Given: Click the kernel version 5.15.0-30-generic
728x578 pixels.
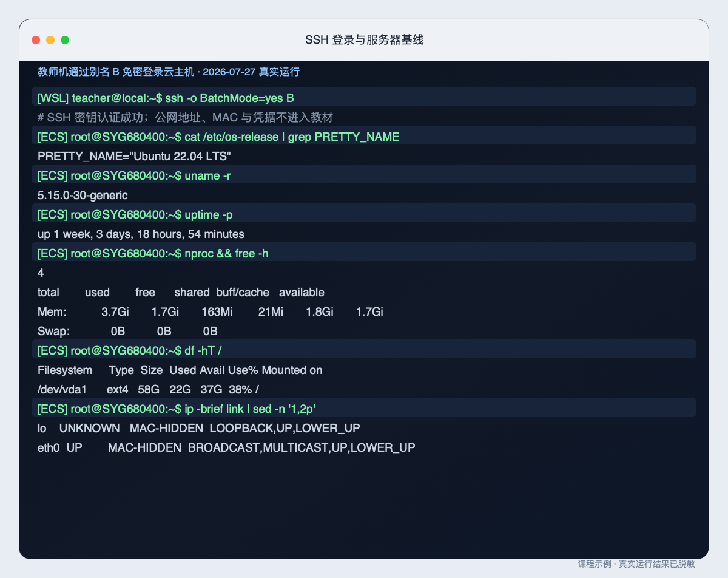Looking at the screenshot, I should point(83,195).
